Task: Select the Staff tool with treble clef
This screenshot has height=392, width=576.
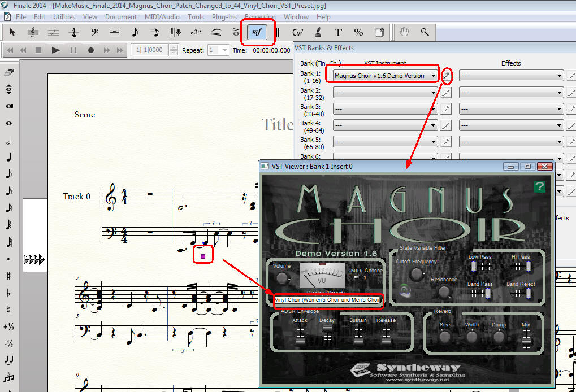Action: click(33, 32)
